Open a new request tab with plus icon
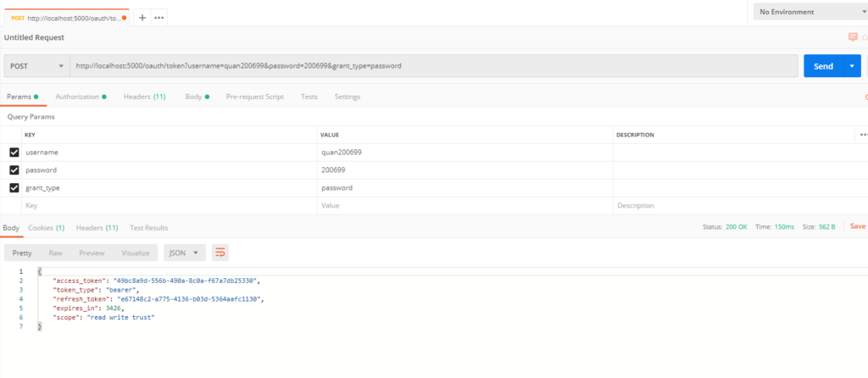The image size is (868, 378). pos(142,18)
